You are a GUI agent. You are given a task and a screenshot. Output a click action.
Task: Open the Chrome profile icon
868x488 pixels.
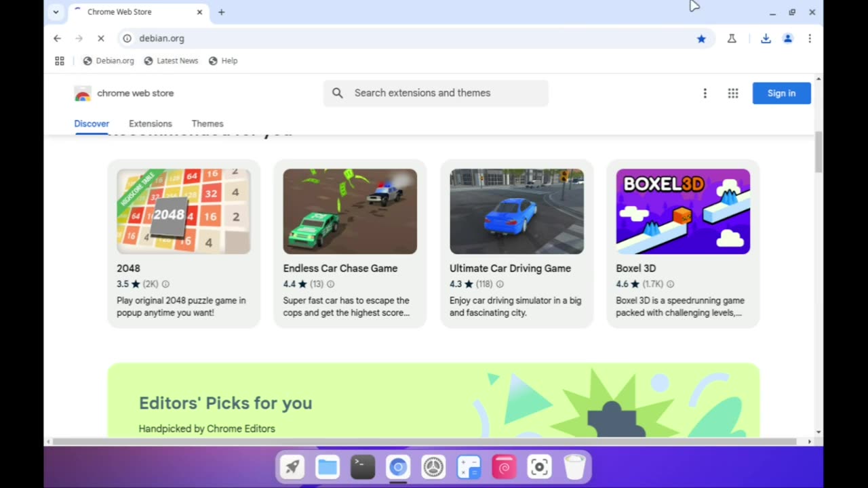click(x=788, y=39)
